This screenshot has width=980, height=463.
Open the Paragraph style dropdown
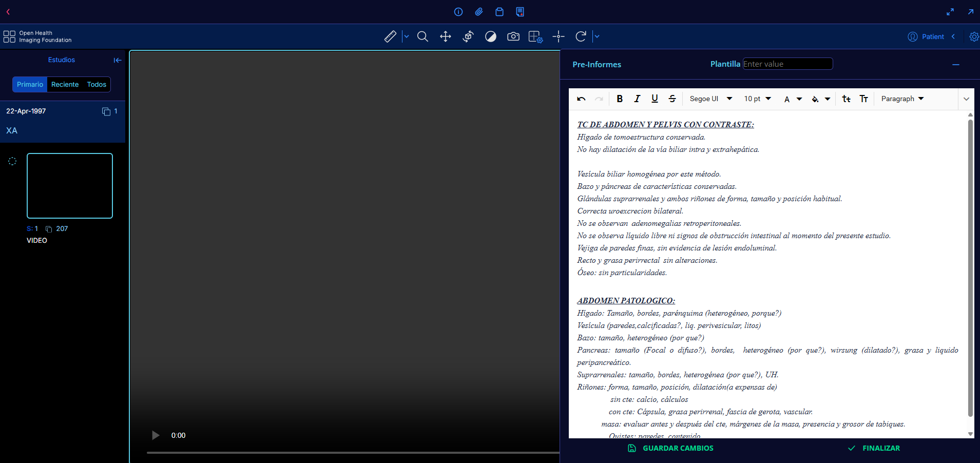coord(902,99)
